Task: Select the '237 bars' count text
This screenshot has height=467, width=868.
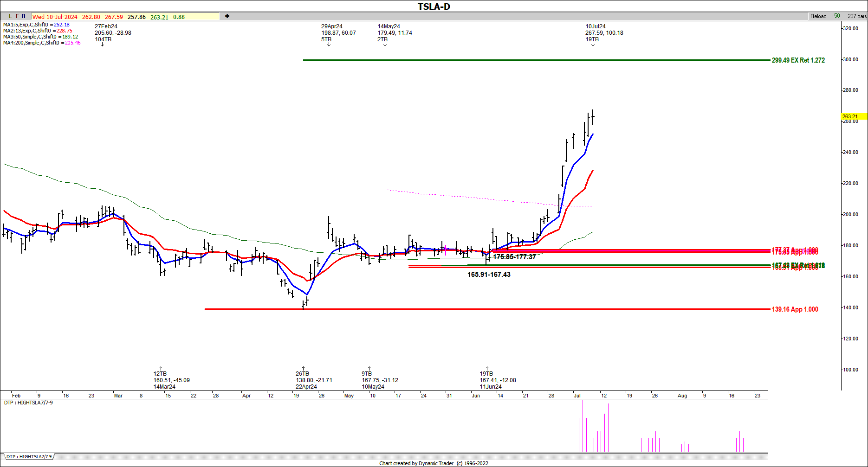Action: tap(857, 16)
